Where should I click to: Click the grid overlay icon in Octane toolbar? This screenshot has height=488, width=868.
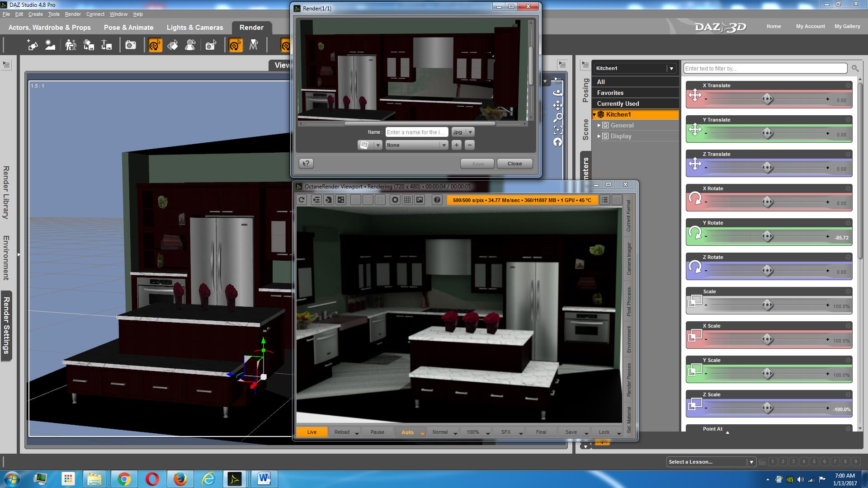[x=407, y=200]
